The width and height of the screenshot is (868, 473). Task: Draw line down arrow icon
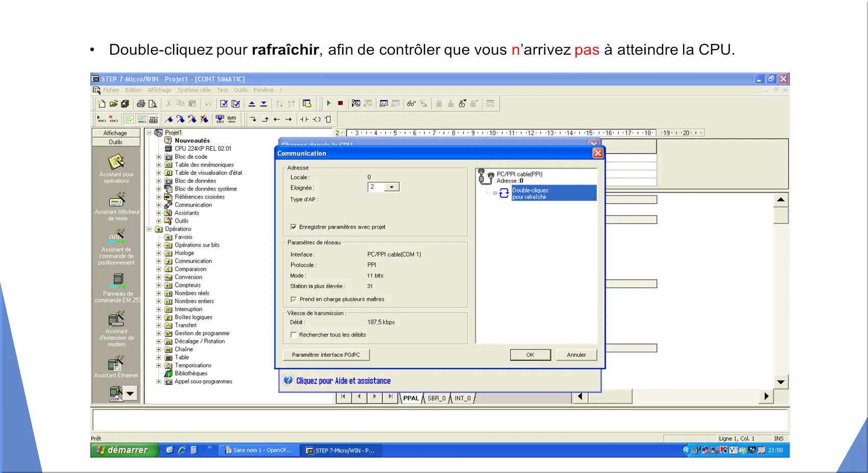(253, 119)
